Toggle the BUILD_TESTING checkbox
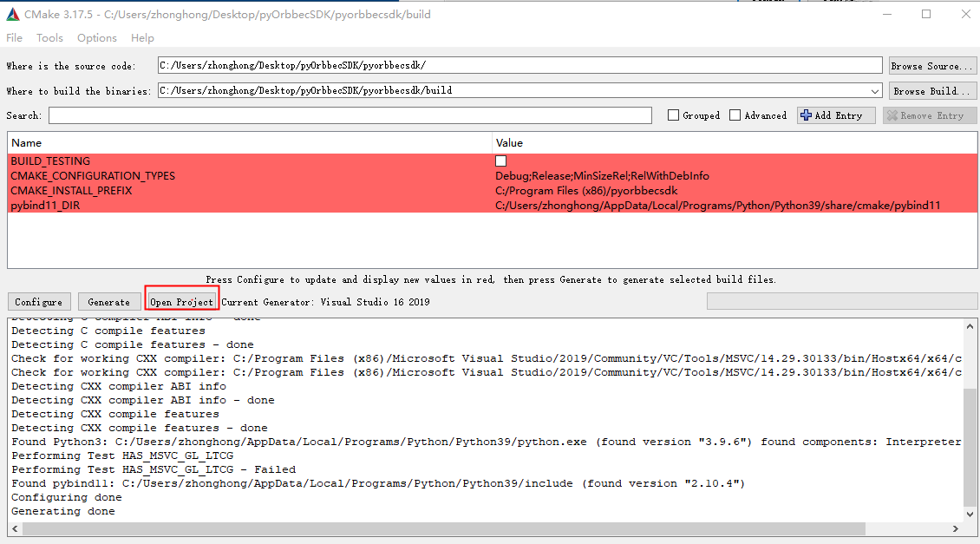Screen dimensions: 980x544 (500, 161)
